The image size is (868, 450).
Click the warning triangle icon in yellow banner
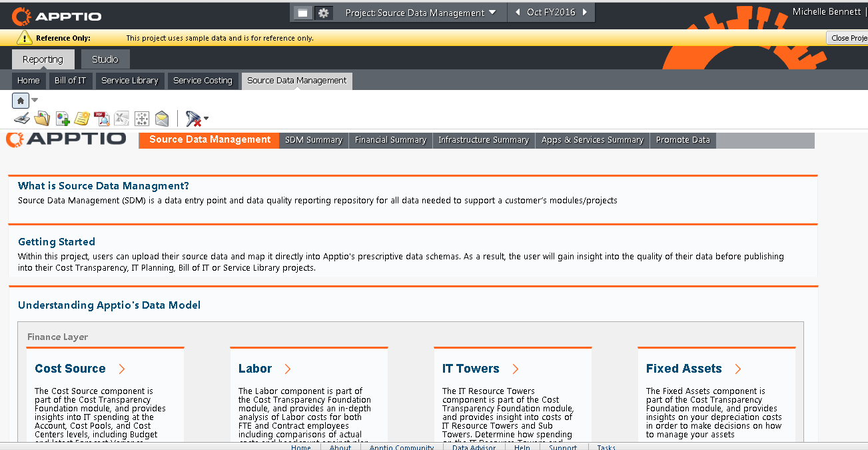(x=25, y=37)
